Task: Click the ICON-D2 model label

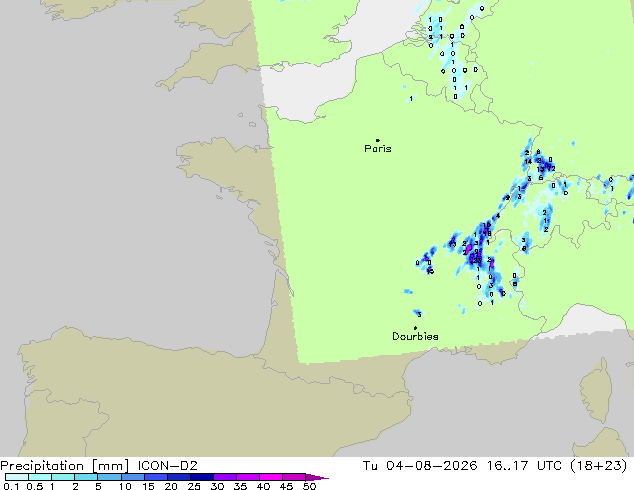Action: 167,466
